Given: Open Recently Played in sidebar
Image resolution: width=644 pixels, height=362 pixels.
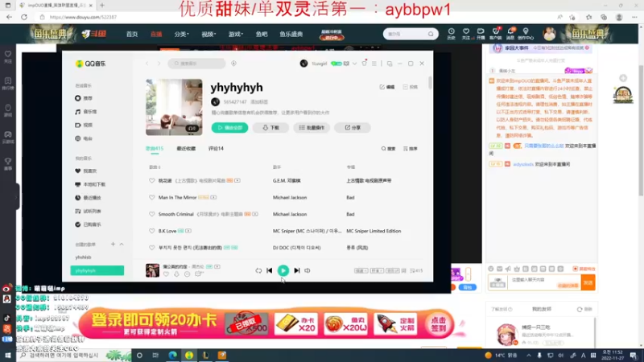Looking at the screenshot, I should point(88,198).
